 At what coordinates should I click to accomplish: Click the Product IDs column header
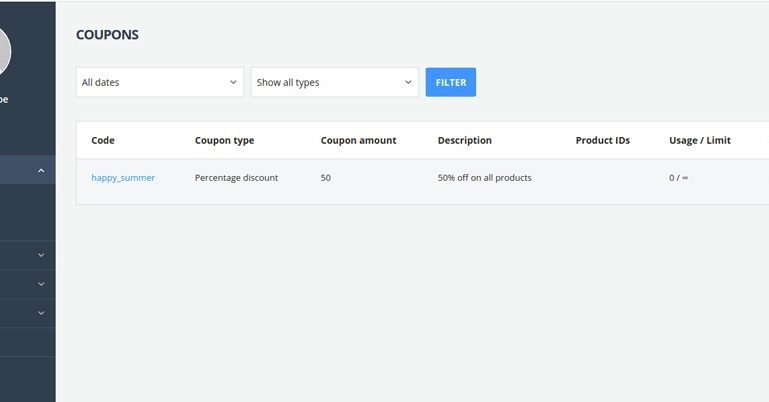coord(603,140)
